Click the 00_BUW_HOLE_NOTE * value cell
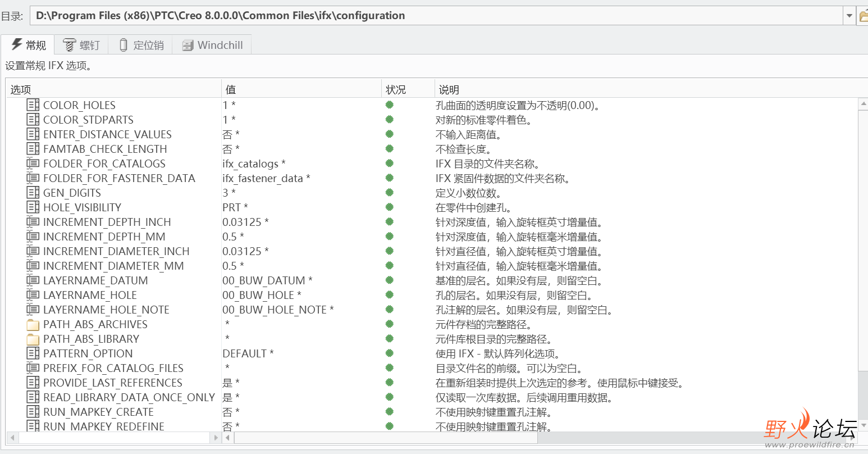This screenshot has height=454, width=868. click(278, 310)
